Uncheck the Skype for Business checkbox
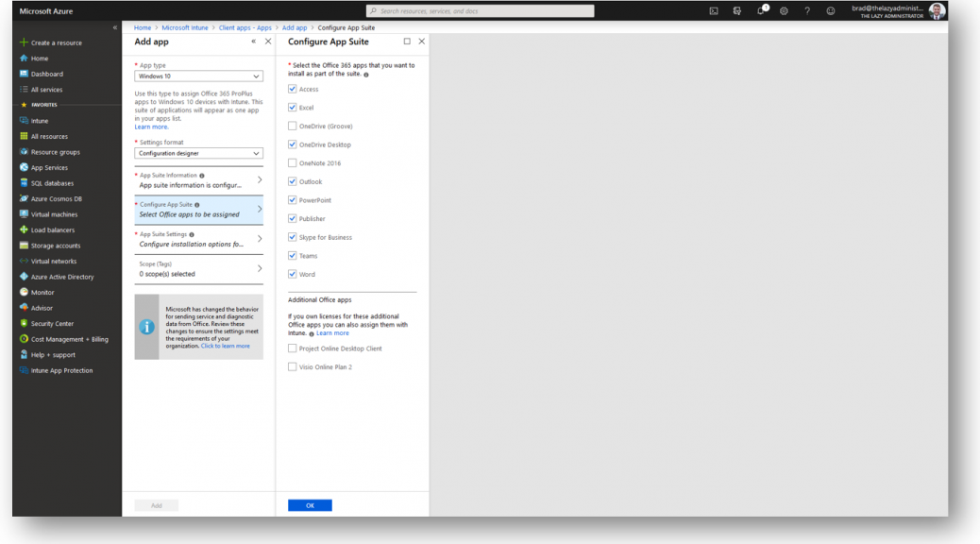This screenshot has height=544, width=980. click(292, 237)
